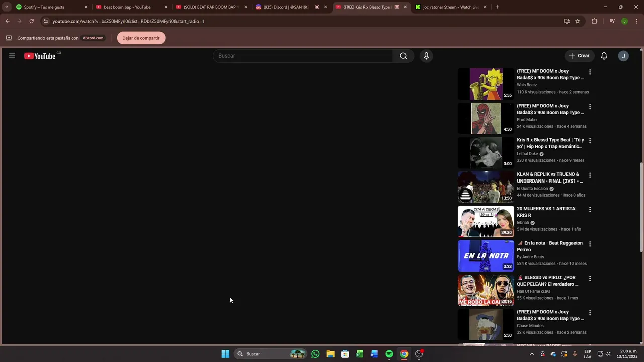Stop sharing with Dejar de compartir
The image size is (644, 362).
click(x=141, y=38)
